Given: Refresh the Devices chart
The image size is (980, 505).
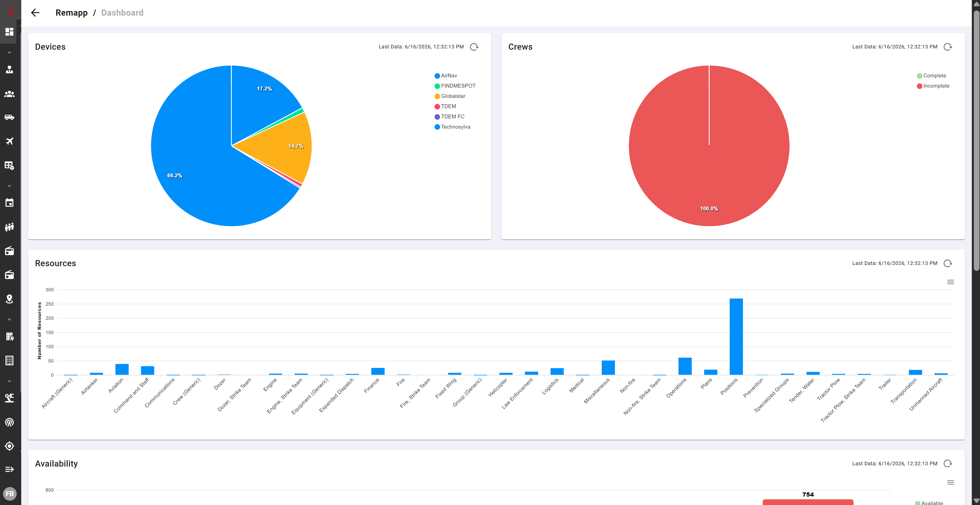Looking at the screenshot, I should (x=474, y=47).
